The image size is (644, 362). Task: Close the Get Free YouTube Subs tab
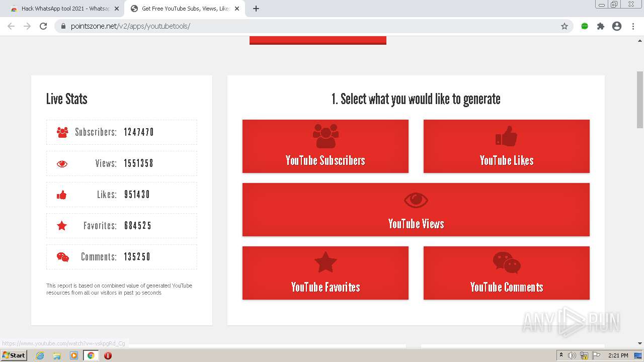[237, 9]
